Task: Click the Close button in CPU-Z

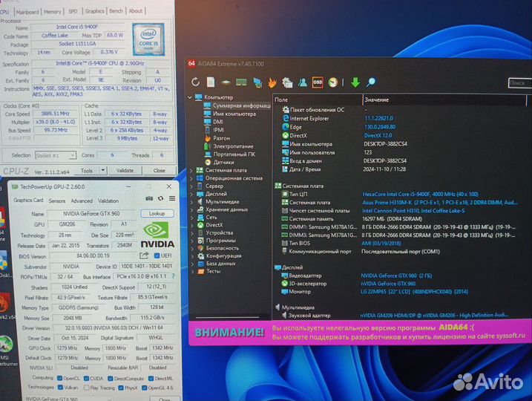Action: [159, 171]
